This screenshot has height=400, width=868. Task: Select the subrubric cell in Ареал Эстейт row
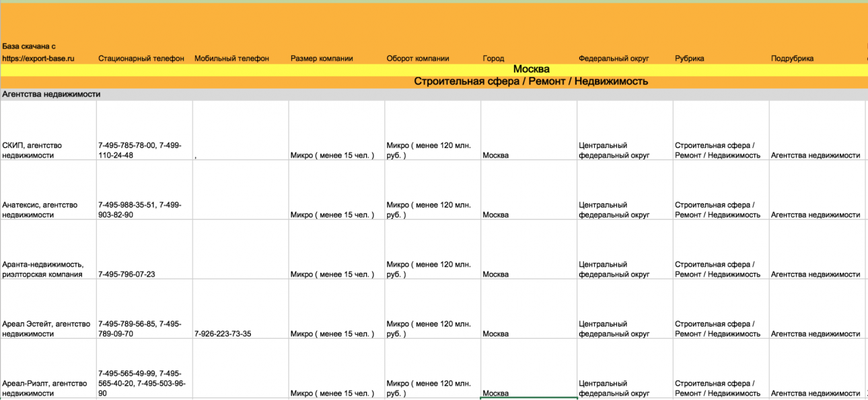point(818,309)
